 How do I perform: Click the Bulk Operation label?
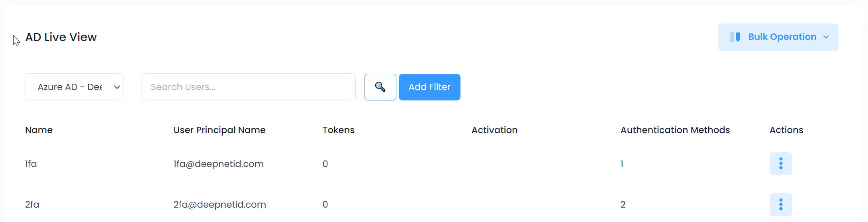[782, 37]
